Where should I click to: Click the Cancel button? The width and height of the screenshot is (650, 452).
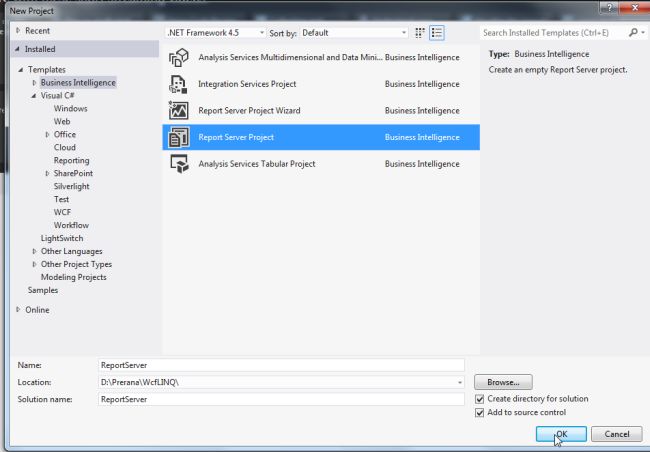617,434
